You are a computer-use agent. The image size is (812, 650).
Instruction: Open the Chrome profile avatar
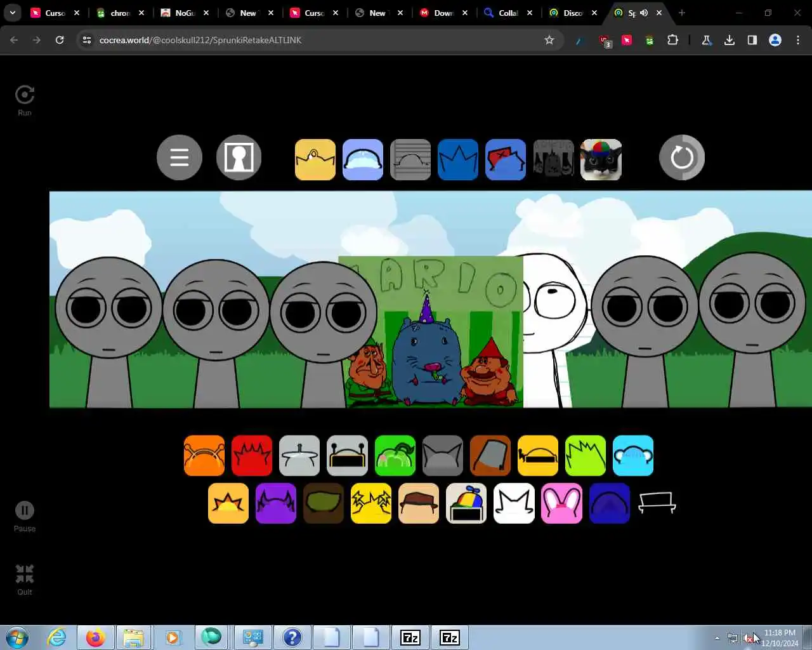(x=775, y=40)
